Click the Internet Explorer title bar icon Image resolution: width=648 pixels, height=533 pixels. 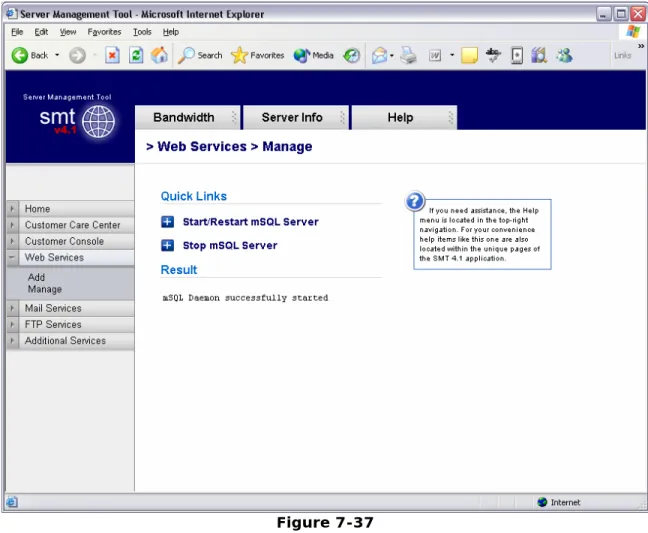[x=12, y=14]
